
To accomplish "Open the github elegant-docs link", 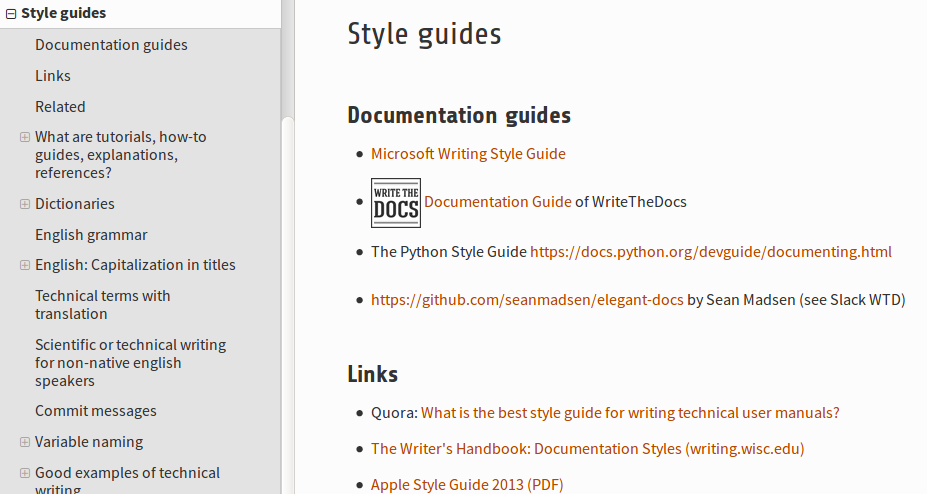I will [527, 300].
